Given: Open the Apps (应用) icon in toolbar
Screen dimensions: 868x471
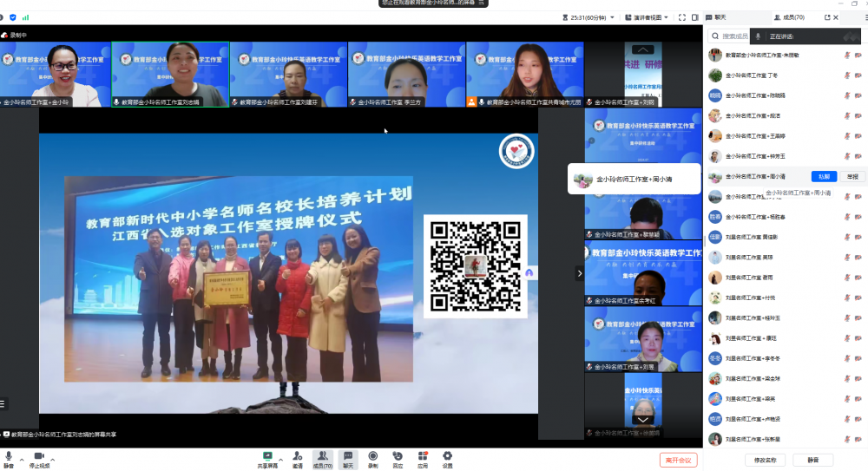Looking at the screenshot, I should [423, 458].
